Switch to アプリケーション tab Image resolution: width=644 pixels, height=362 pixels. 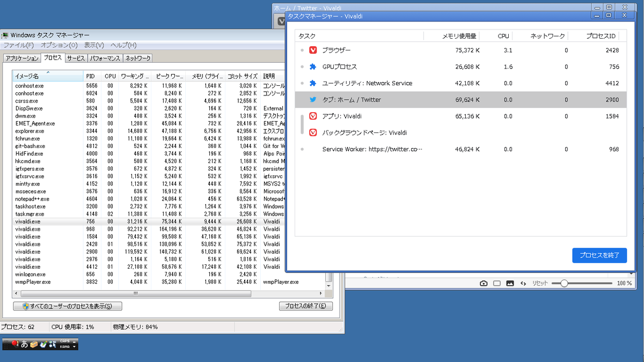click(22, 58)
